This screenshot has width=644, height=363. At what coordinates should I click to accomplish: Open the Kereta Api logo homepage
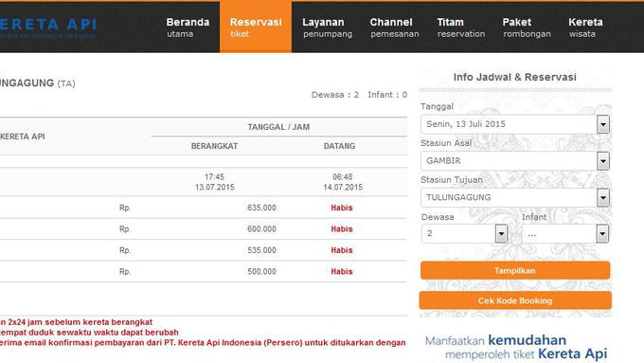click(x=48, y=27)
